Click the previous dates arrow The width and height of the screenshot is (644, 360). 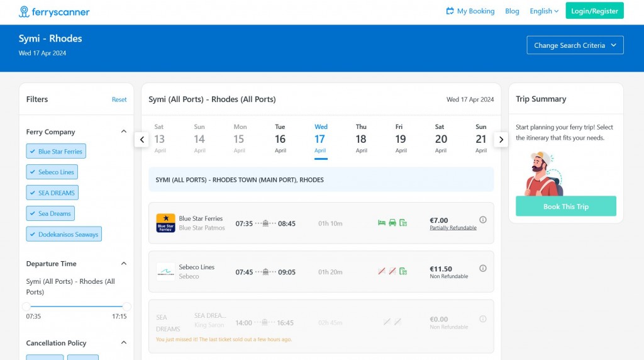coord(142,140)
